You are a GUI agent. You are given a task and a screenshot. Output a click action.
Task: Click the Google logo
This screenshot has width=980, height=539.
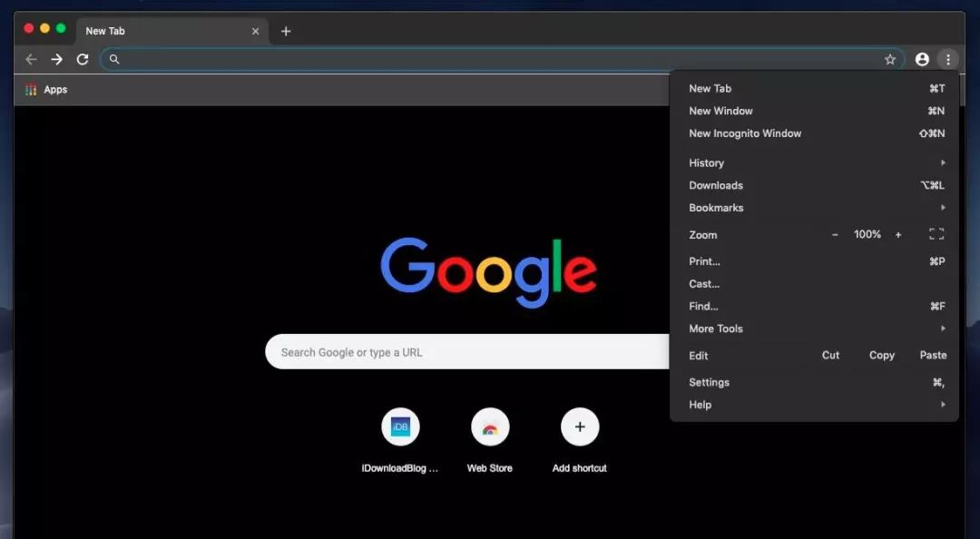click(489, 272)
